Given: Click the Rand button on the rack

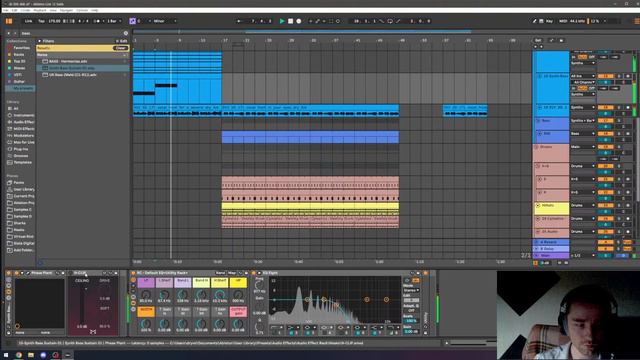Looking at the screenshot, I should click(220, 273).
